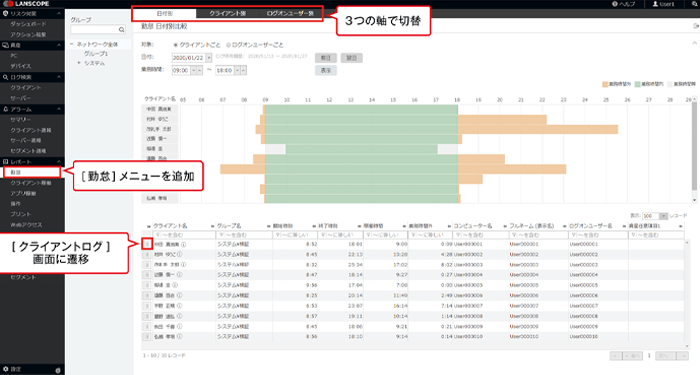Click the 業務時間外 orange legend swatch
The width and height of the screenshot is (700, 375).
[x=605, y=84]
